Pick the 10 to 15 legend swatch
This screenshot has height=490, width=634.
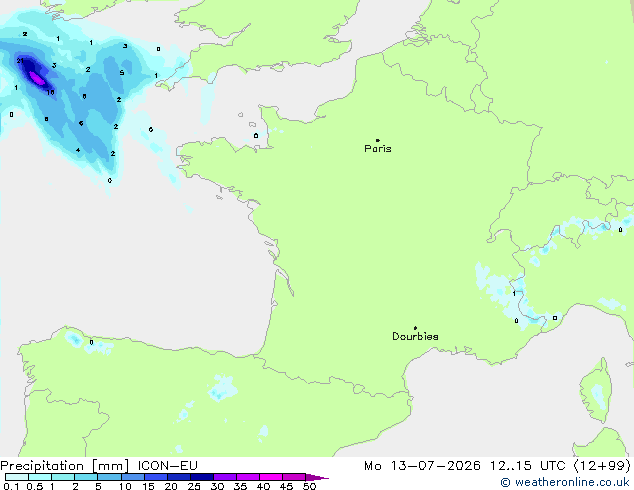[132, 477]
